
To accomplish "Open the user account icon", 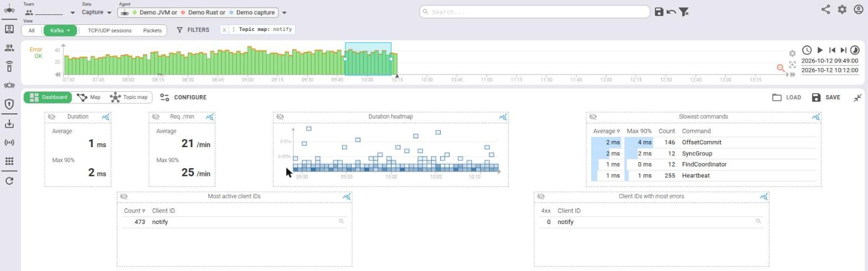I will click(858, 9).
